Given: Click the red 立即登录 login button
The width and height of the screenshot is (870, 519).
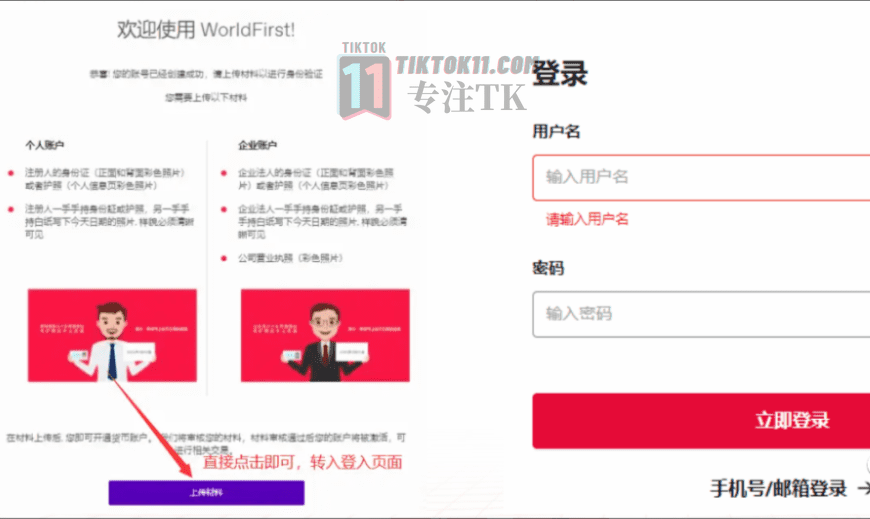Looking at the screenshot, I should pyautogui.click(x=701, y=421).
